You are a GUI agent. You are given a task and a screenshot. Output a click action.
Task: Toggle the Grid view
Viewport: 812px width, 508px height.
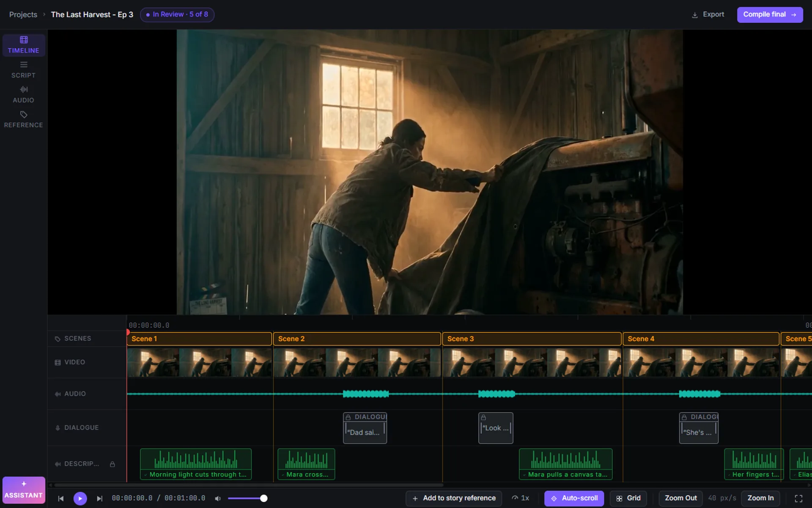pos(628,498)
